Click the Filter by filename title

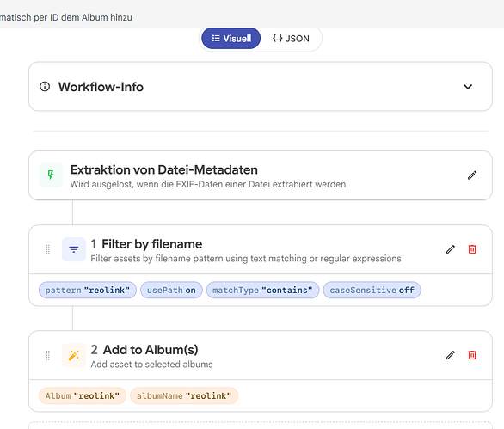click(151, 244)
